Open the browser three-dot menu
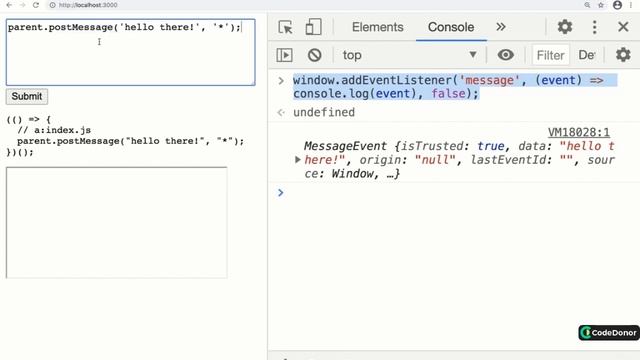The width and height of the screenshot is (640, 360). [631, 5]
